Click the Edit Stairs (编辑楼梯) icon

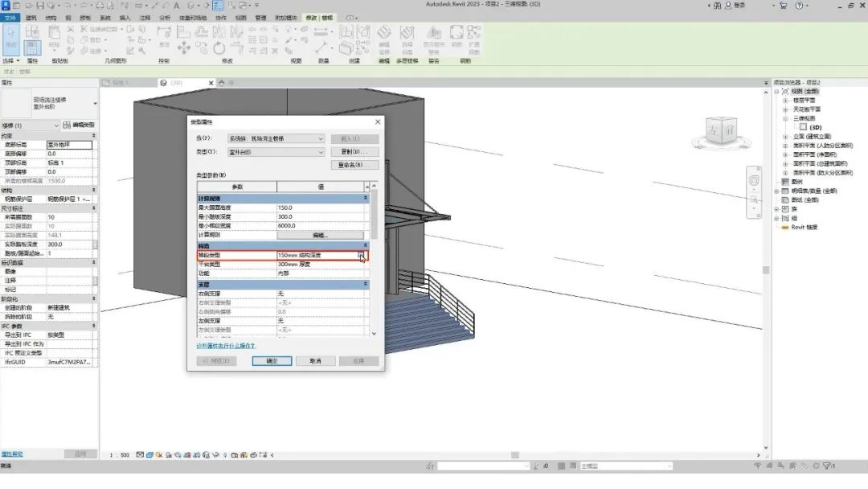pyautogui.click(x=384, y=33)
